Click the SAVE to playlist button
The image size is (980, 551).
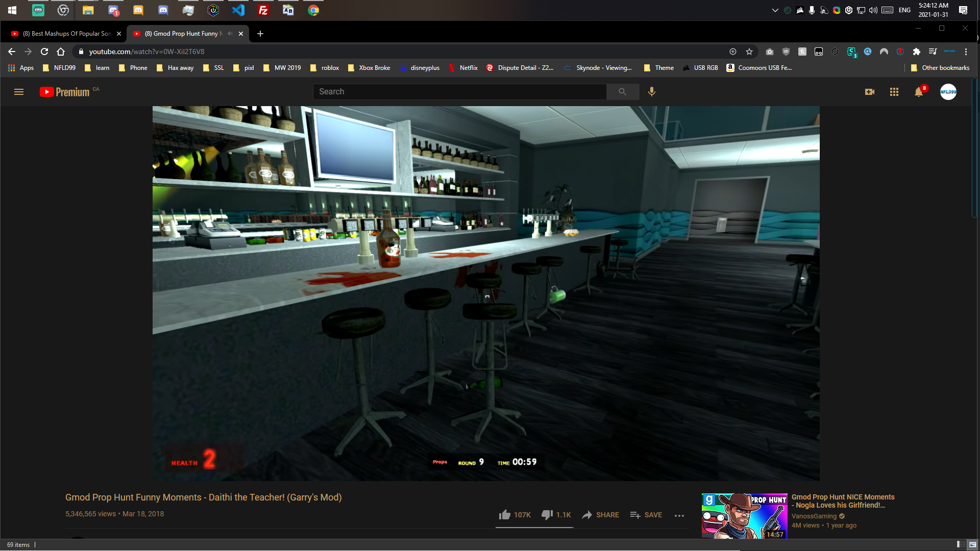(646, 515)
